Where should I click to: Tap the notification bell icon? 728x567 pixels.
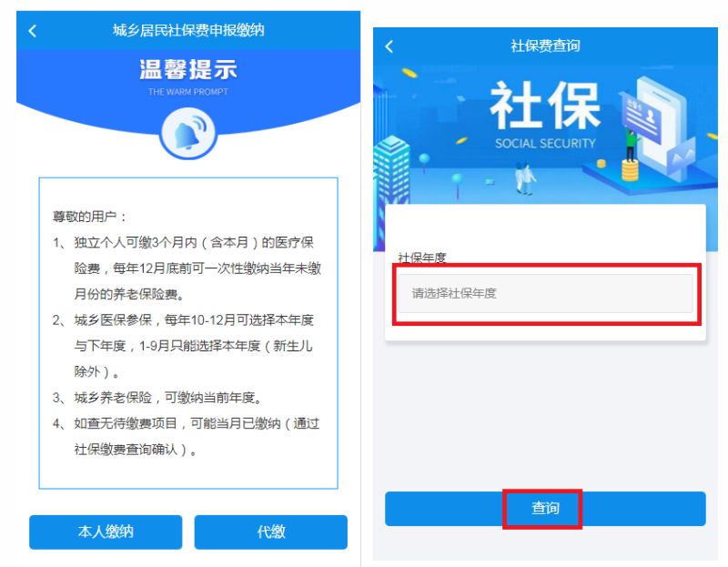pyautogui.click(x=188, y=134)
